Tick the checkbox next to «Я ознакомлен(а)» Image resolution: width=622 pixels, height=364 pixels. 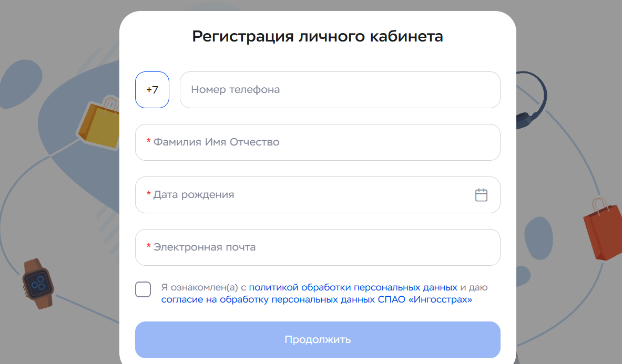[142, 289]
